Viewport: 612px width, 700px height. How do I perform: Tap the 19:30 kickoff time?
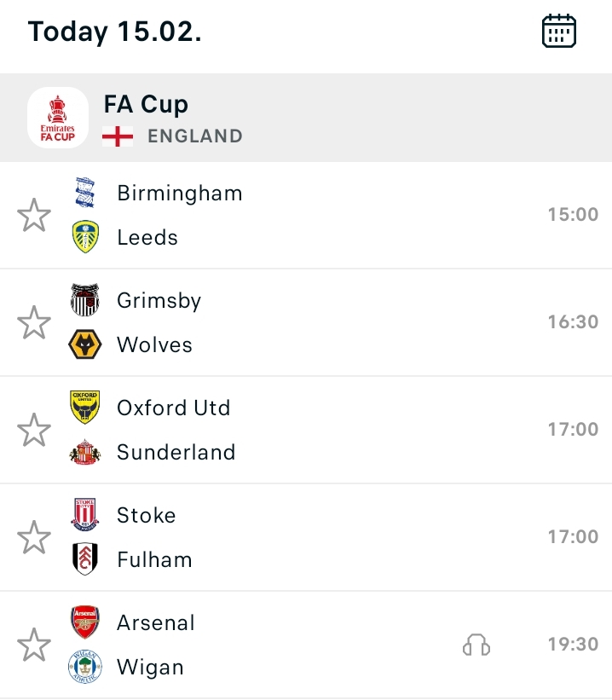(573, 645)
